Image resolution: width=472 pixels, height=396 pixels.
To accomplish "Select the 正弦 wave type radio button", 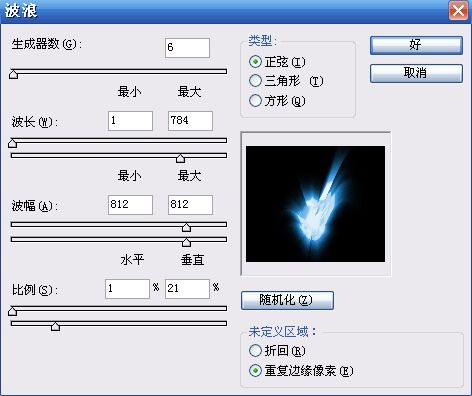I will coord(255,62).
